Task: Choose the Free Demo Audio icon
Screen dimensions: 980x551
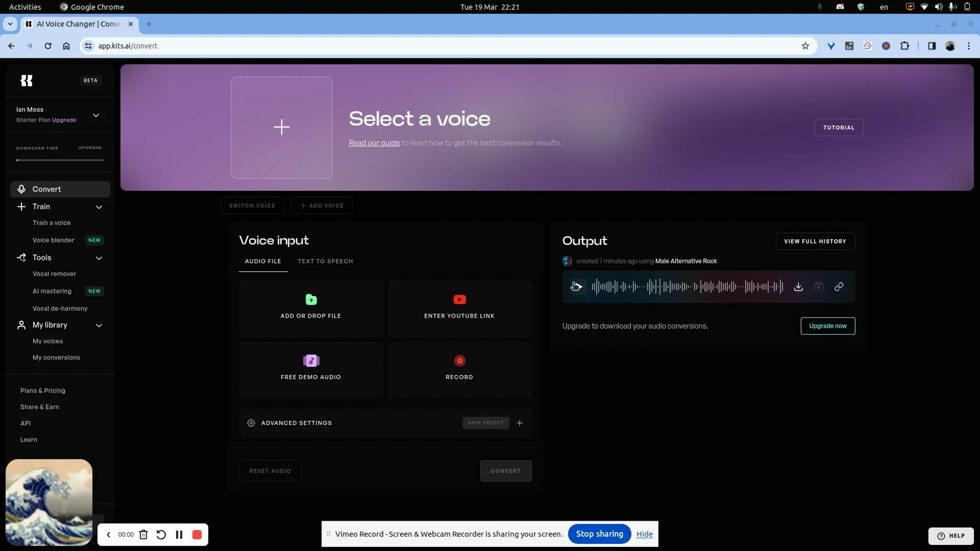Action: 311,361
